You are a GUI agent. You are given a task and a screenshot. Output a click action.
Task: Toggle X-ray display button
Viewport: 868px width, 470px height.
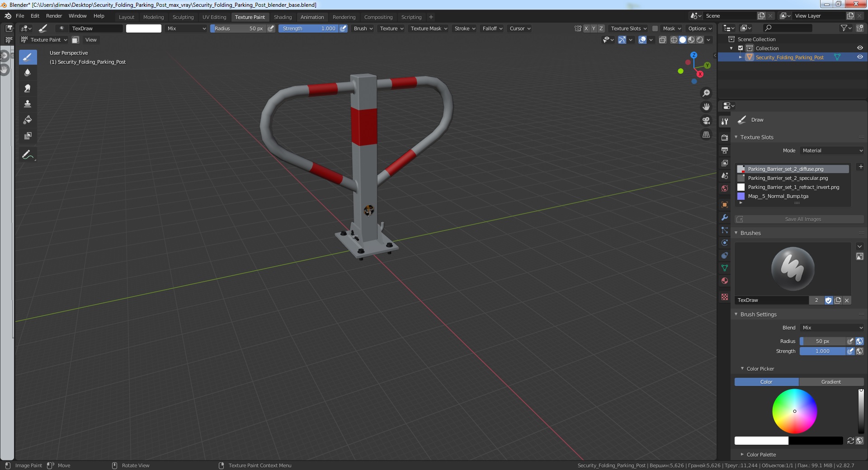(x=663, y=40)
